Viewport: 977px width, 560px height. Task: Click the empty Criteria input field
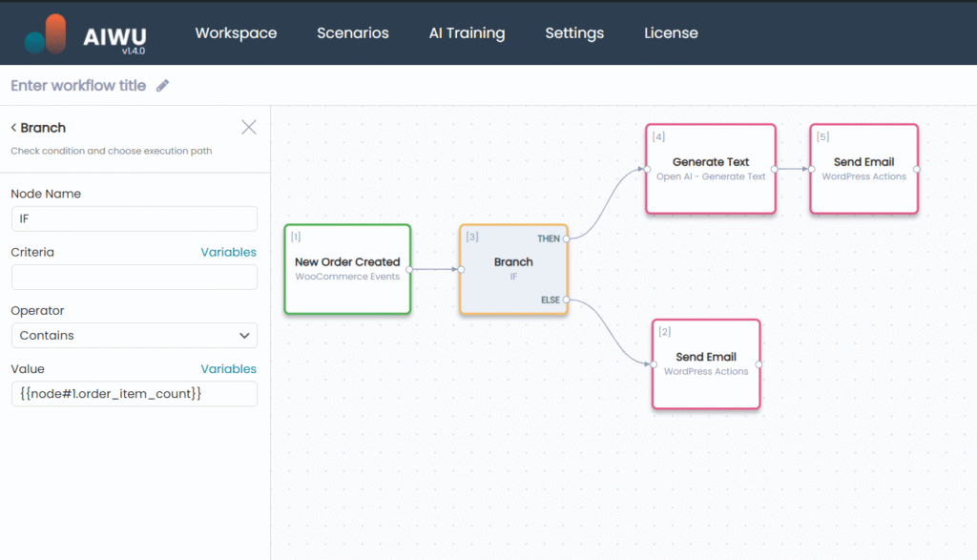coord(134,277)
